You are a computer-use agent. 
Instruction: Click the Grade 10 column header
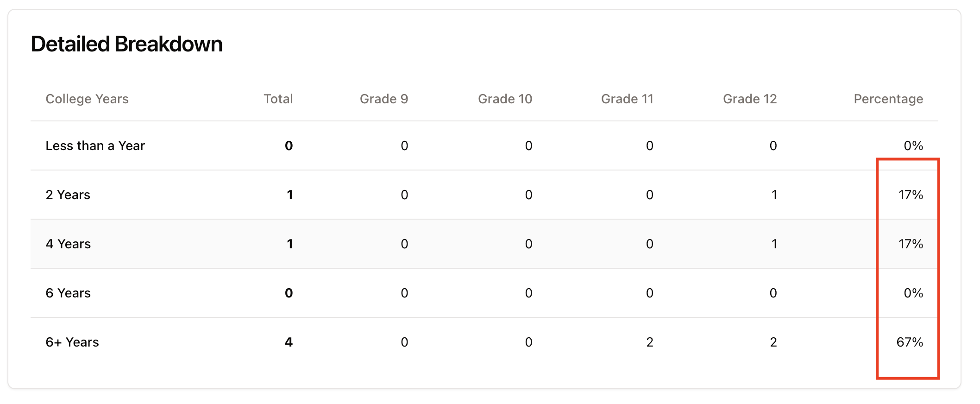[x=505, y=99]
